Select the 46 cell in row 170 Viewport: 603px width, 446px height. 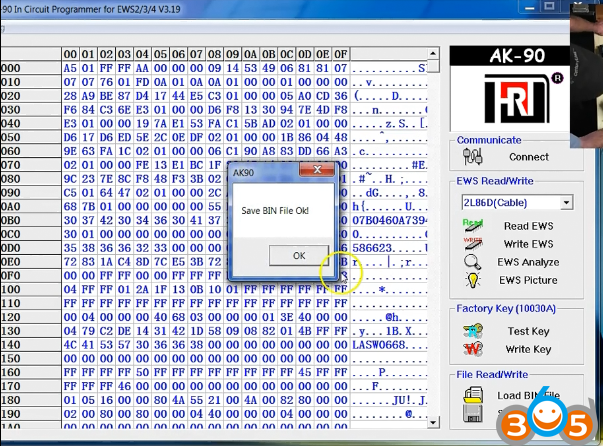(124, 386)
